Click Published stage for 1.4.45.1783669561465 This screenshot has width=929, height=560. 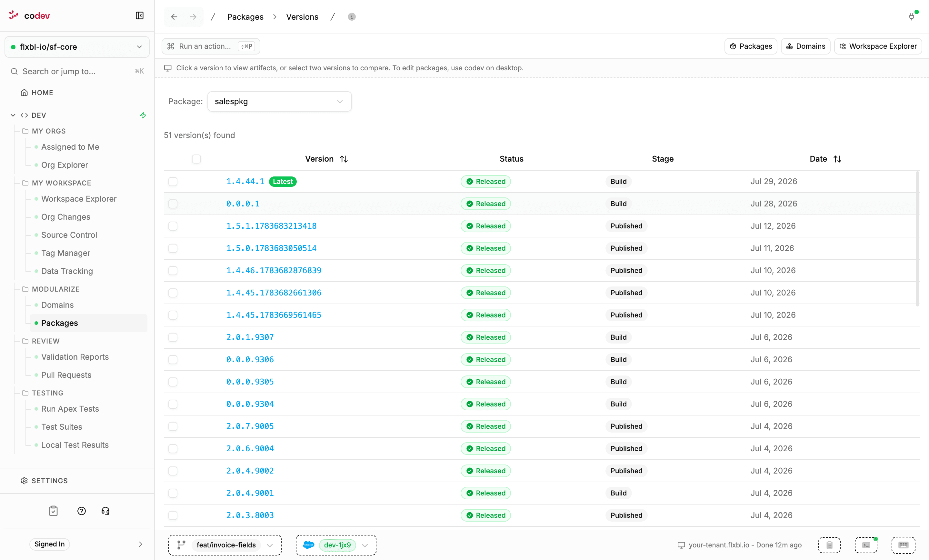(626, 315)
